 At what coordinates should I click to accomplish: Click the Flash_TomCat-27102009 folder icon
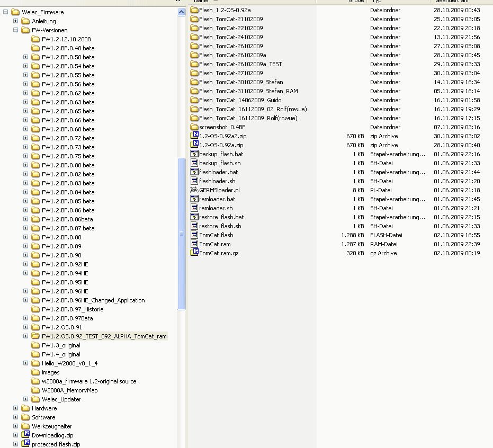(x=194, y=73)
